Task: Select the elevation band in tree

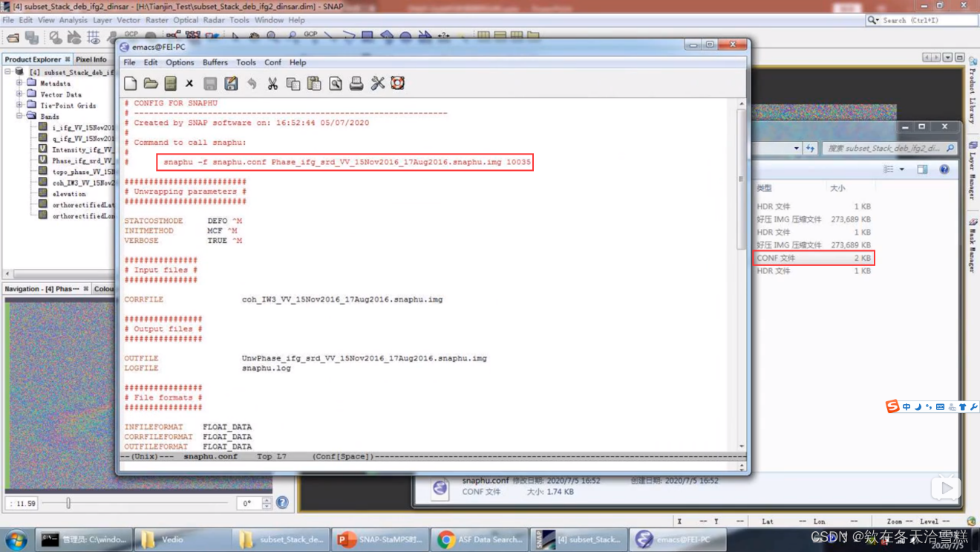Action: 63,194
